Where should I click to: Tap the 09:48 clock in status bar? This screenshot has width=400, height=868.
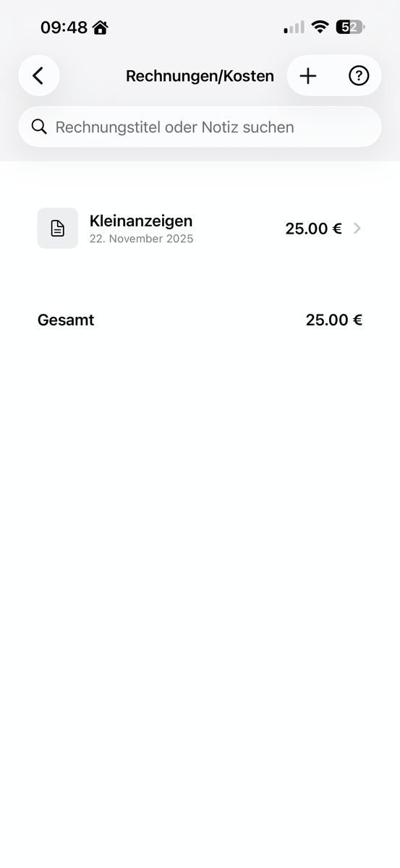(x=64, y=27)
